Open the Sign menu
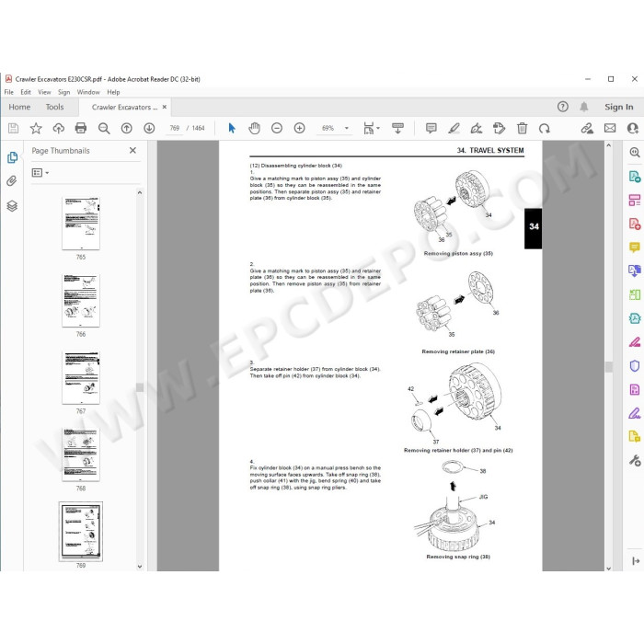This screenshot has width=644, height=644. tap(63, 92)
